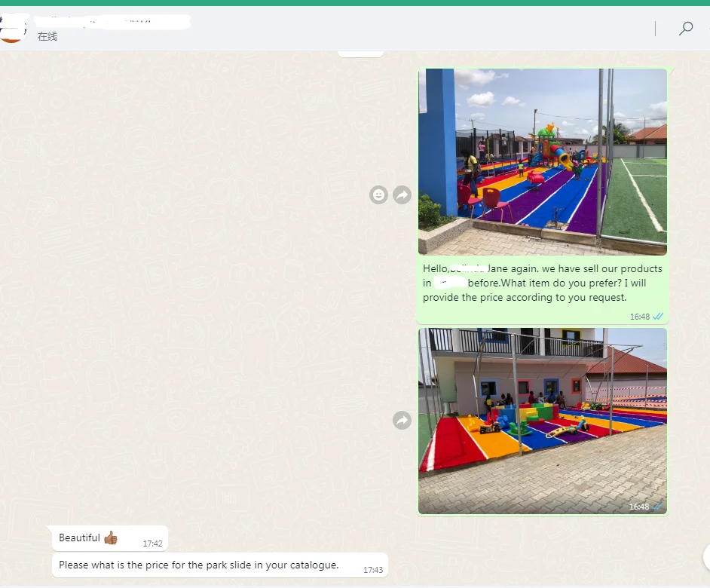
Task: Click the 在线 online status text
Action: click(x=47, y=37)
